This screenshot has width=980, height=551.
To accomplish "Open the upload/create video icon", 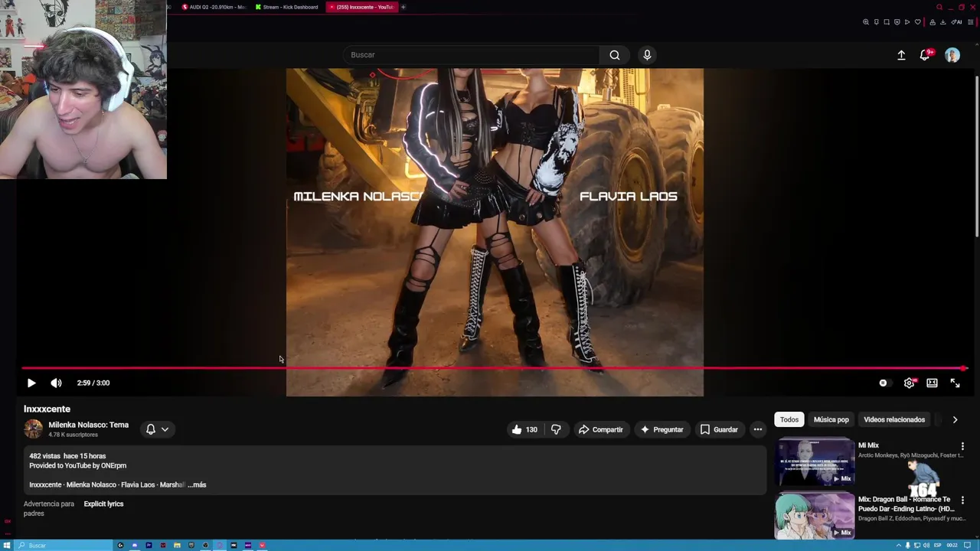I will 901,55.
